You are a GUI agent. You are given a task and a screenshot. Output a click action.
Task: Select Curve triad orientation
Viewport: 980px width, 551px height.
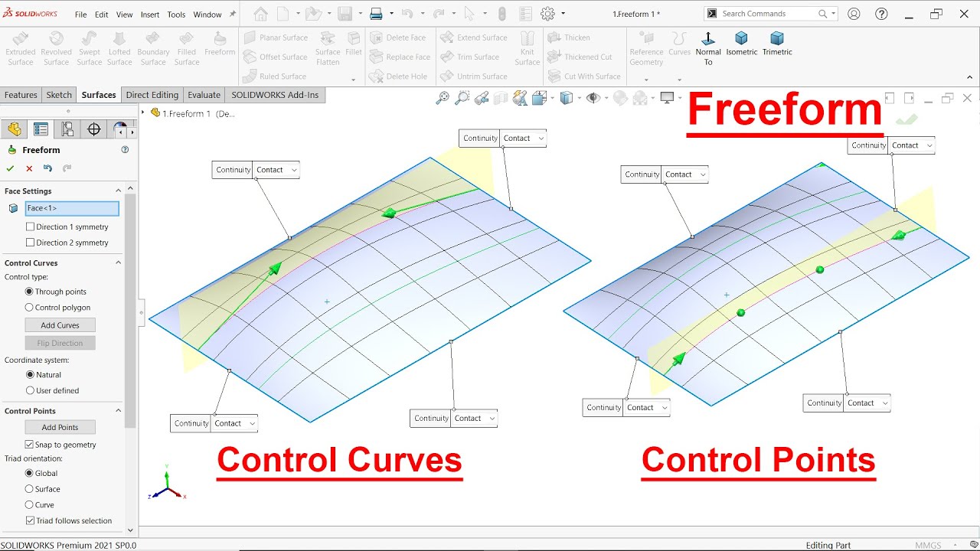coord(29,505)
